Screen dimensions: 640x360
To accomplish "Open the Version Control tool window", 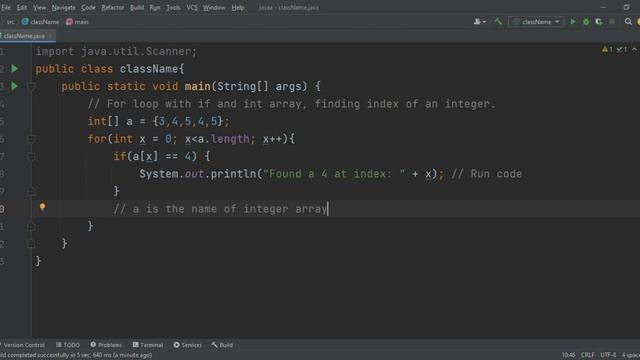I will coord(23,345).
